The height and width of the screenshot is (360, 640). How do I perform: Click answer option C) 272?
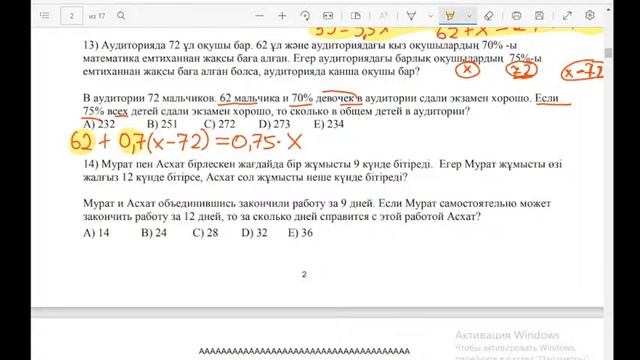coord(220,124)
